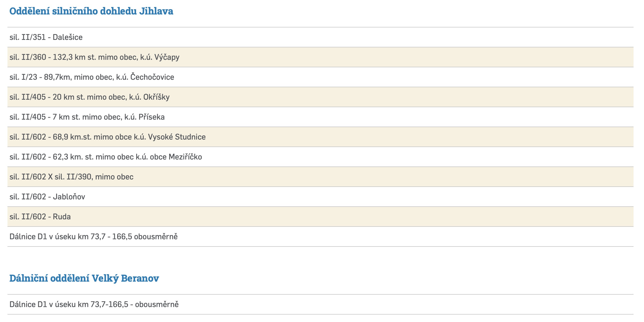The width and height of the screenshot is (644, 322).
Task: Click the place name Meziříčko
Action: 185,157
